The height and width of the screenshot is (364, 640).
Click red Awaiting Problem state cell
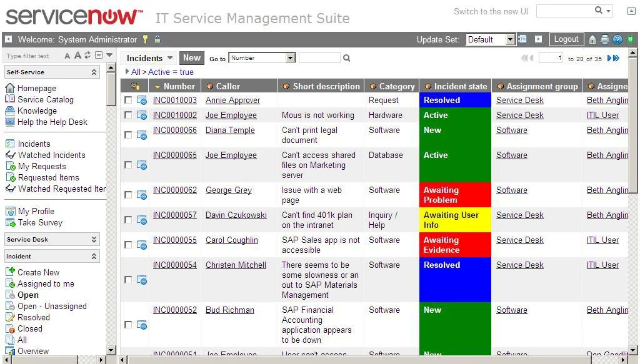[x=456, y=195]
